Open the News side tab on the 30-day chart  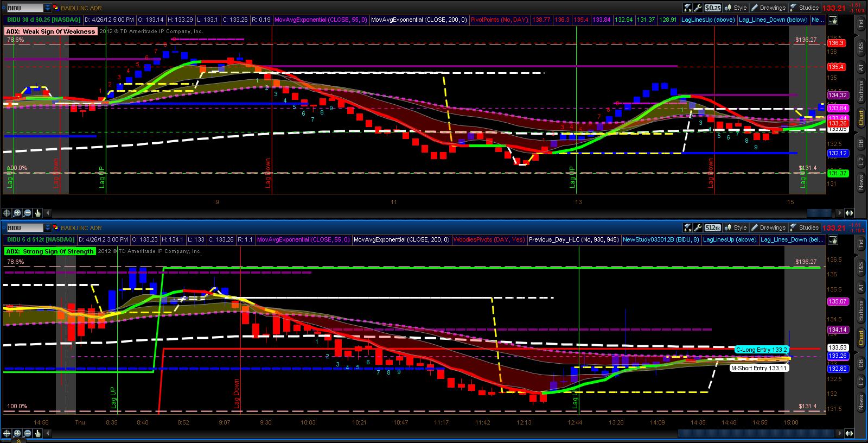(861, 182)
